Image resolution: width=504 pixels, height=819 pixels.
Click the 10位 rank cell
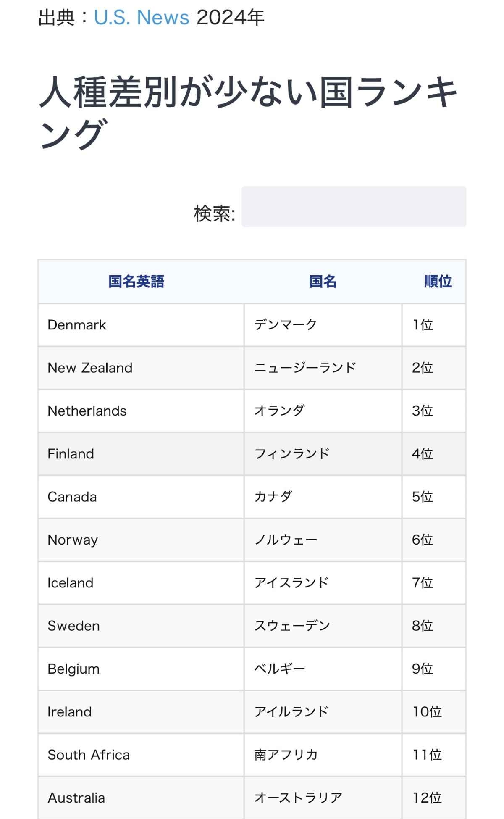427,712
